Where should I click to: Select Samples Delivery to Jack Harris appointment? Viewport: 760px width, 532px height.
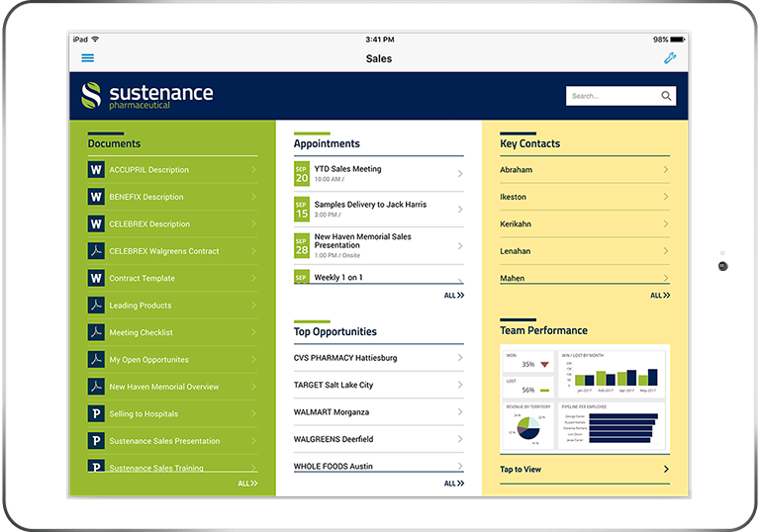coord(379,210)
